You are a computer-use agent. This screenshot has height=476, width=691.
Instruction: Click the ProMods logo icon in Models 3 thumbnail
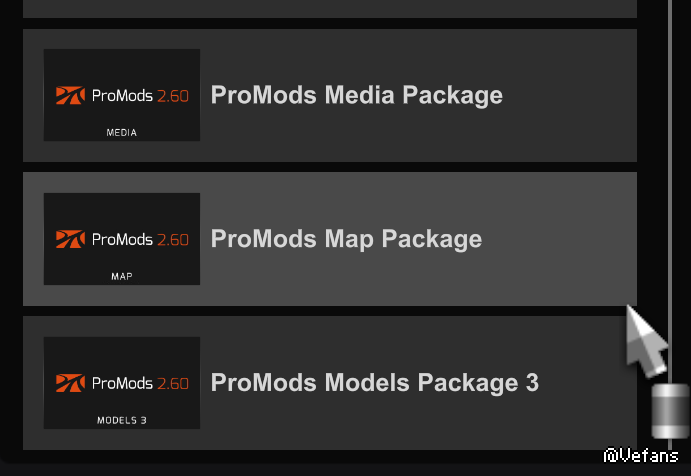70,383
